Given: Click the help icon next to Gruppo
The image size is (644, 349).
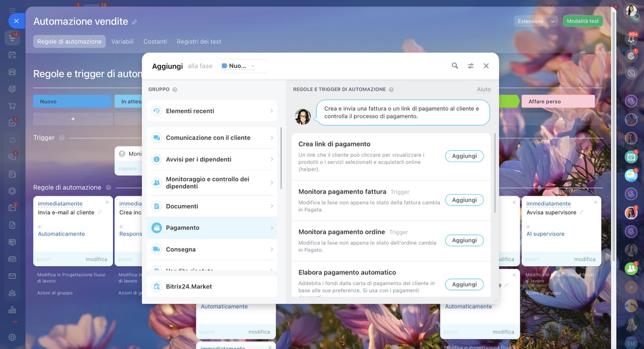Looking at the screenshot, I should [175, 90].
